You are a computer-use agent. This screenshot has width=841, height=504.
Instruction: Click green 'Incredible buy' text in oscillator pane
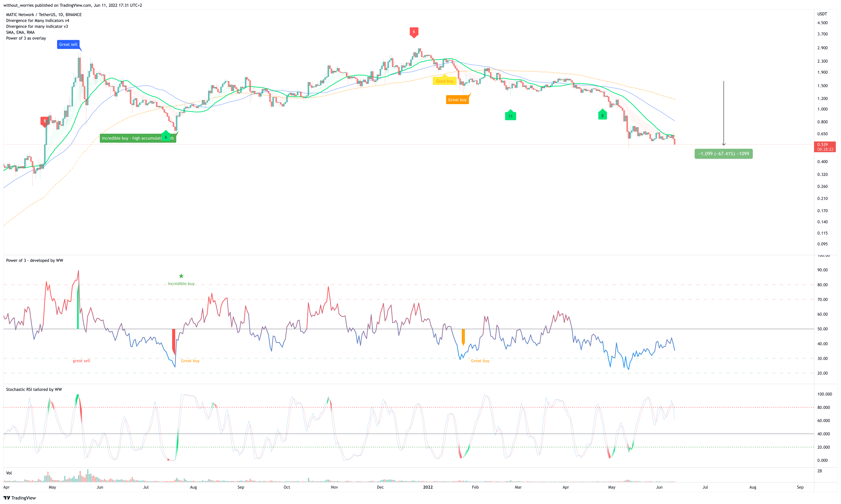point(181,284)
